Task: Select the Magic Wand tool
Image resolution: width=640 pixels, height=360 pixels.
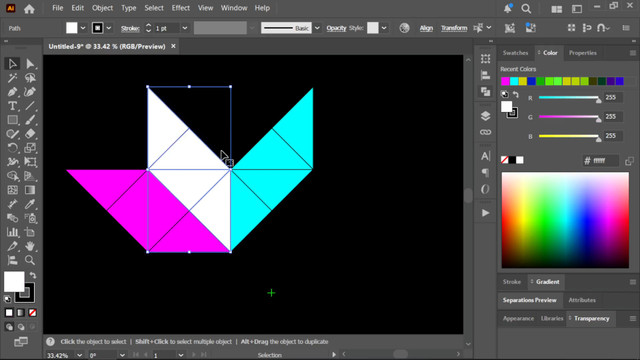Action: point(12,78)
